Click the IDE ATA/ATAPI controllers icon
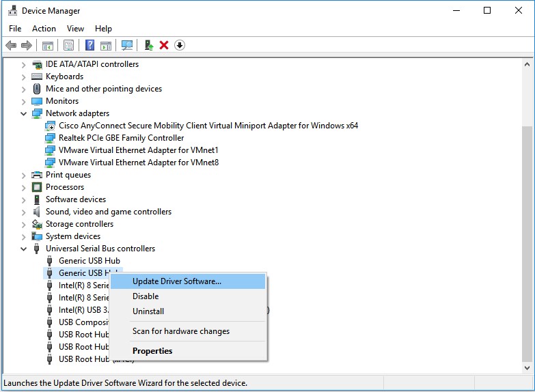535x392 pixels. pyautogui.click(x=37, y=64)
